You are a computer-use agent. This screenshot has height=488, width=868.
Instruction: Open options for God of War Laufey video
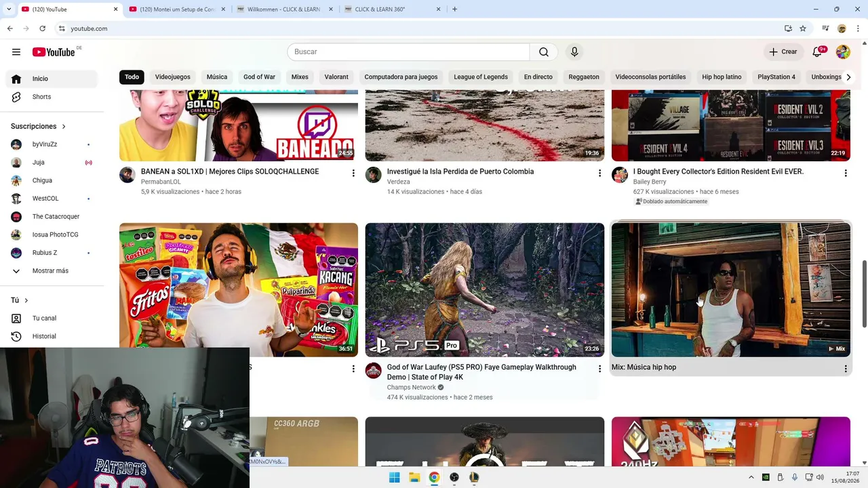(599, 369)
